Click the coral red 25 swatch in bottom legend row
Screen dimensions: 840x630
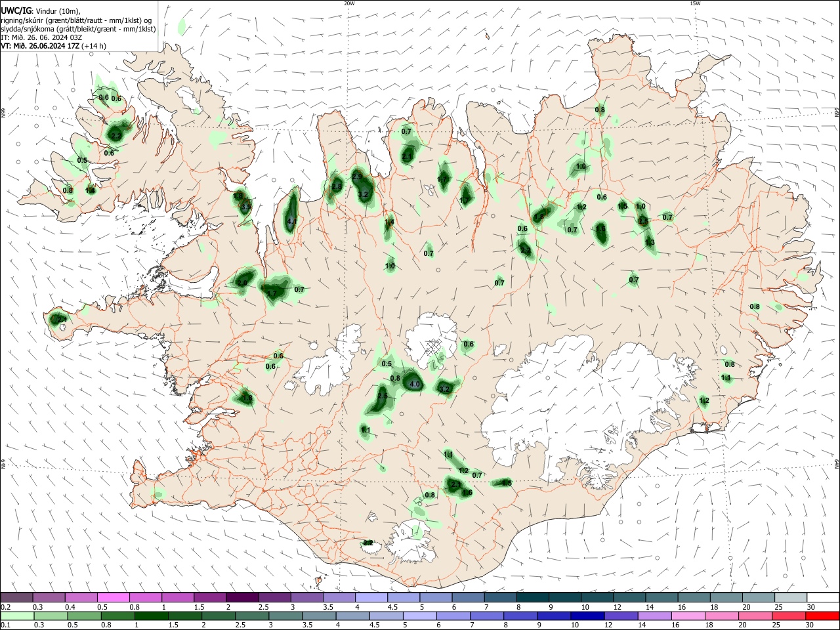coord(788,616)
